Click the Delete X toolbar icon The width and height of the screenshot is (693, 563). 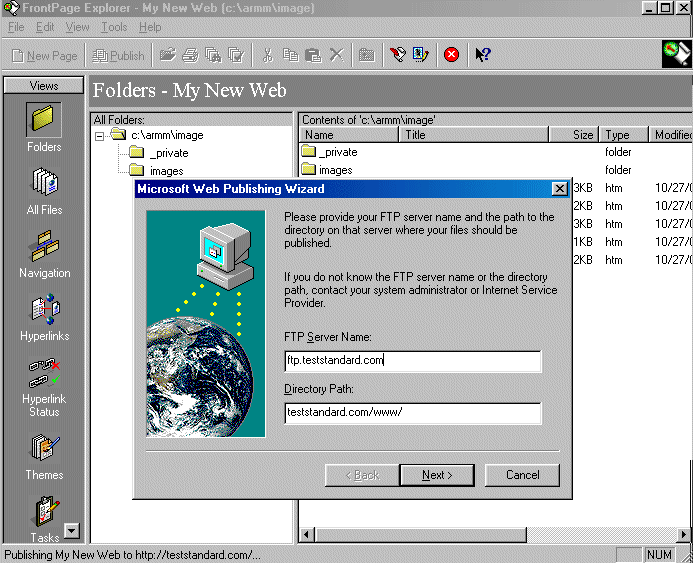point(336,55)
